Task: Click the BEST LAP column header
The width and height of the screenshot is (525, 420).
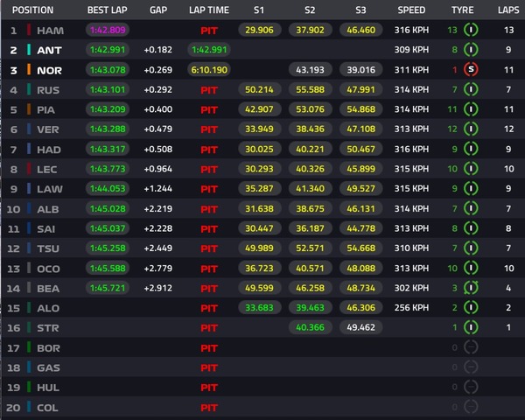Action: [108, 10]
